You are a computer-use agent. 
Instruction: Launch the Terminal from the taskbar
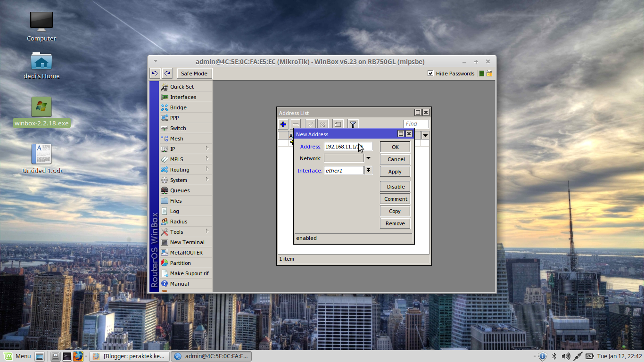coord(67,356)
